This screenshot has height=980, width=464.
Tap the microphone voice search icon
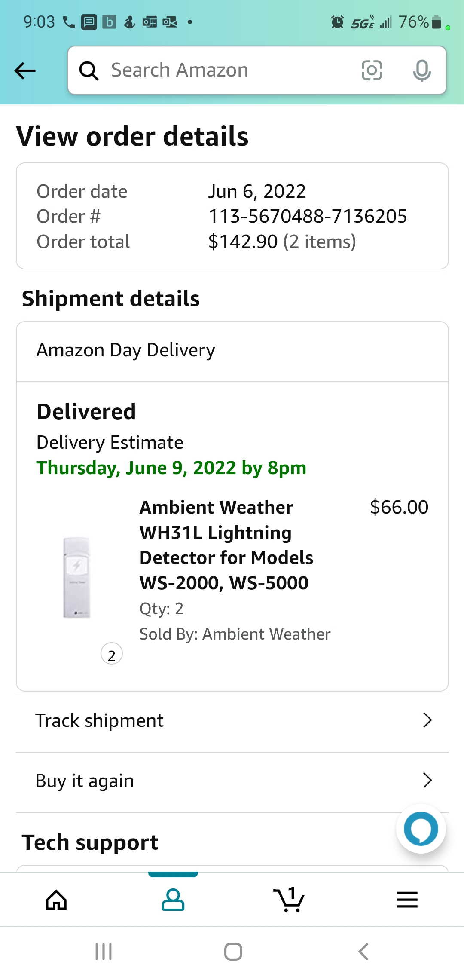422,70
